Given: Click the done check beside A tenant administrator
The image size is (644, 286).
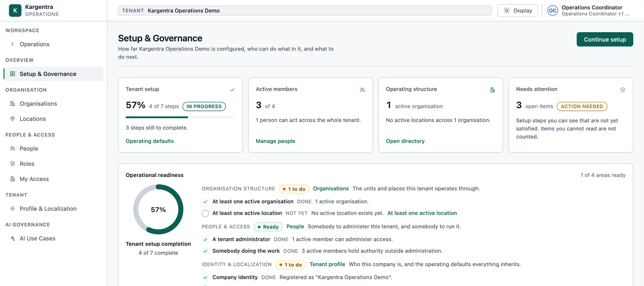Looking at the screenshot, I should (x=205, y=240).
